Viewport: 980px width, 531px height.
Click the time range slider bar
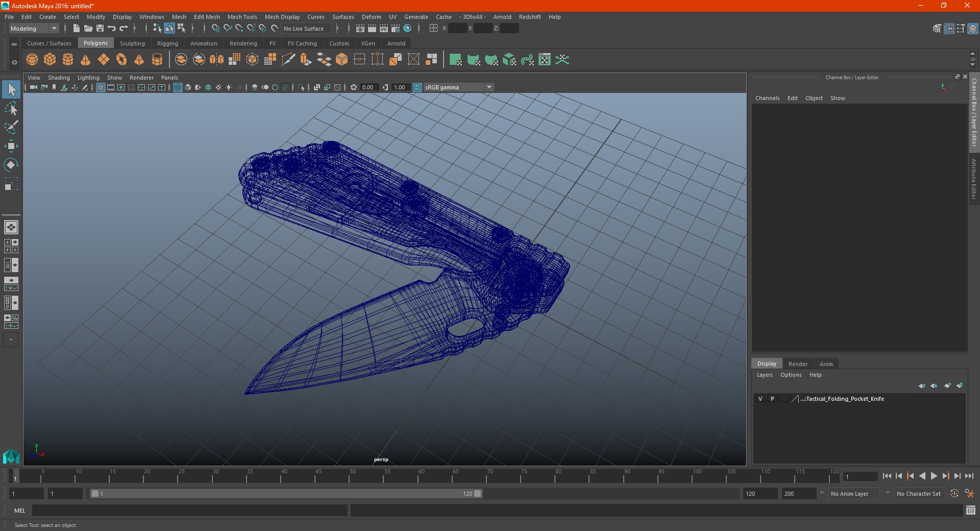286,494
